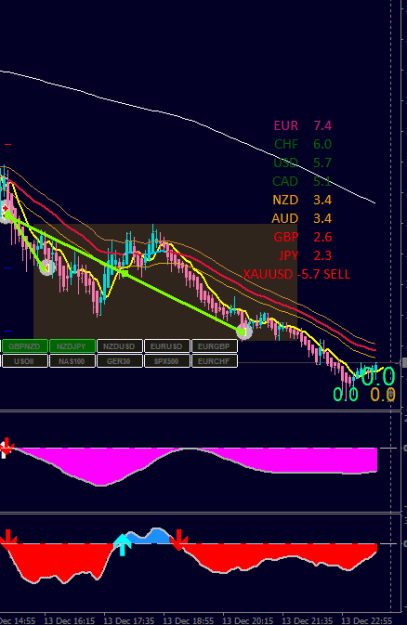Click the 13 Dec 21:35 time axis label
The height and width of the screenshot is (625, 407).
[307, 621]
